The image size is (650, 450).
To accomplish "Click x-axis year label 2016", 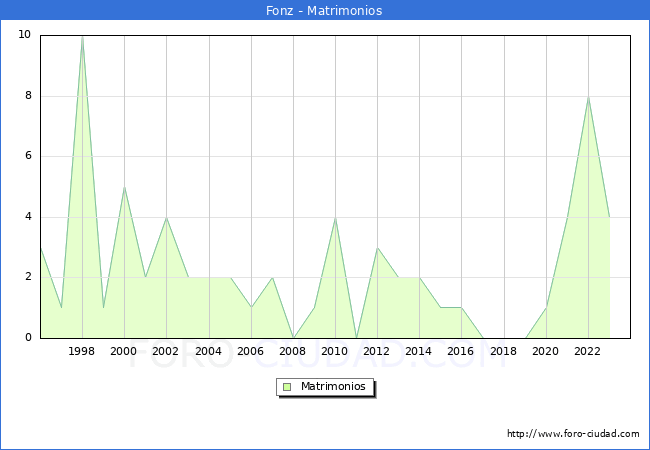I will tap(461, 351).
